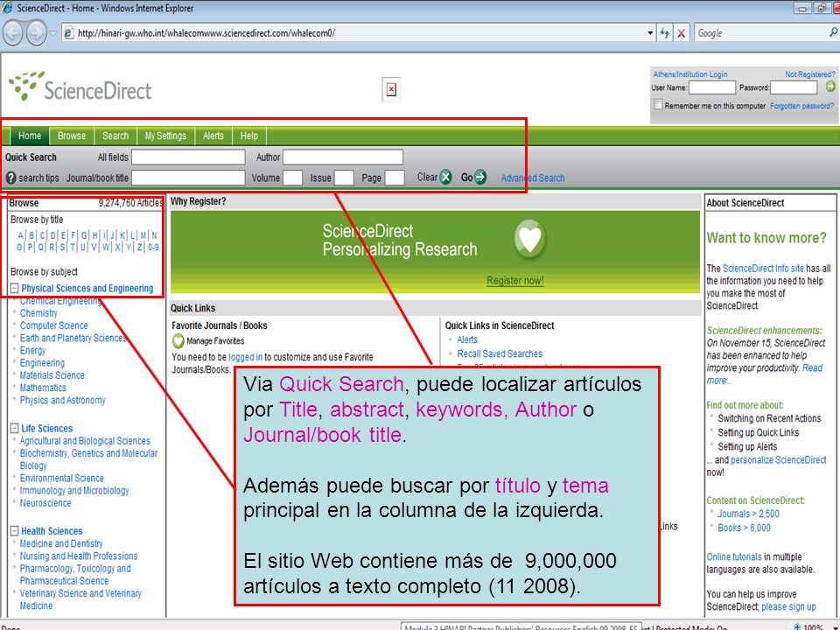Click the please sign up link
Viewport: 840px width, 630px height.
coord(788,607)
